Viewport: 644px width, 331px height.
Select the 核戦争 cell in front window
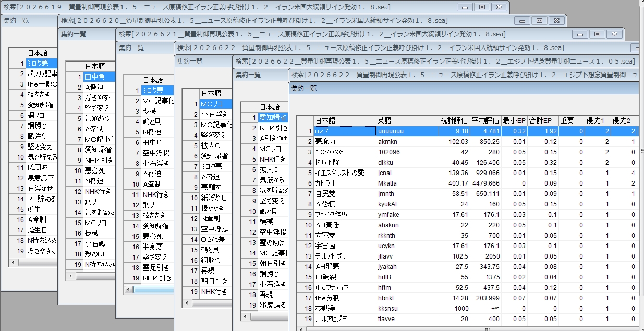click(x=345, y=308)
